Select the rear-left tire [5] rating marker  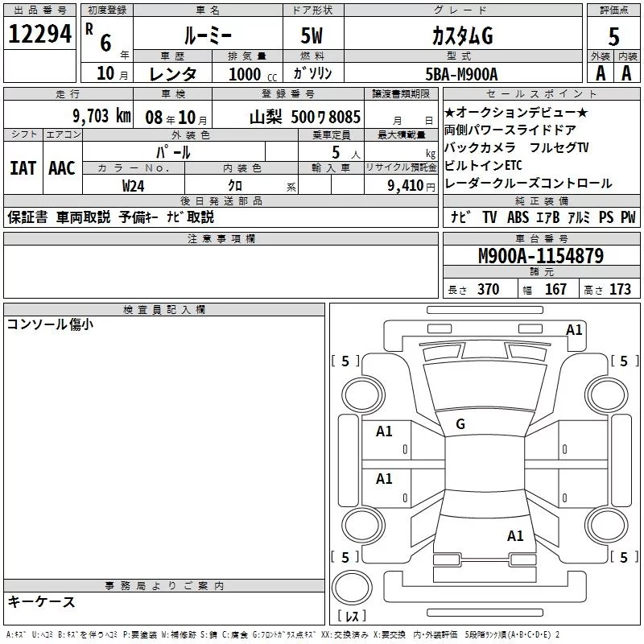(x=345, y=557)
